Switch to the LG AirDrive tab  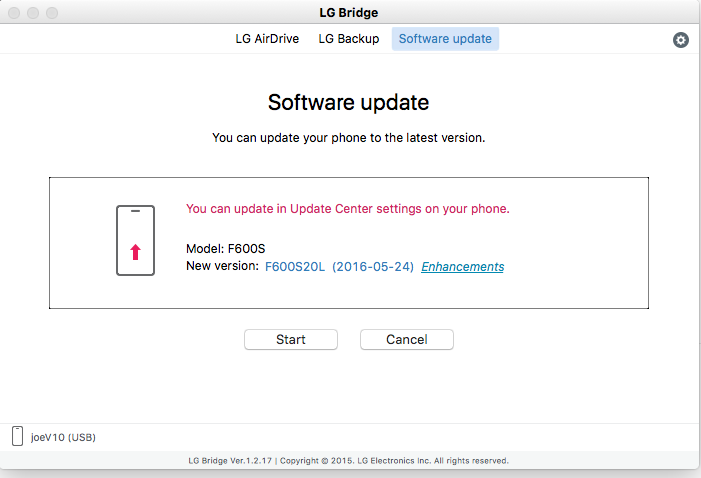click(267, 39)
